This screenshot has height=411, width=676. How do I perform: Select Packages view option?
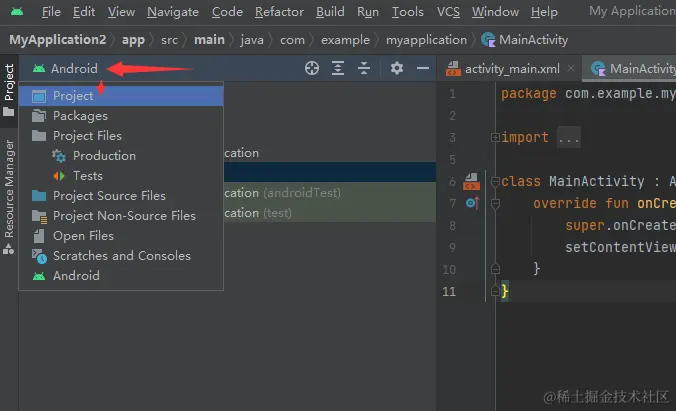click(x=121, y=116)
